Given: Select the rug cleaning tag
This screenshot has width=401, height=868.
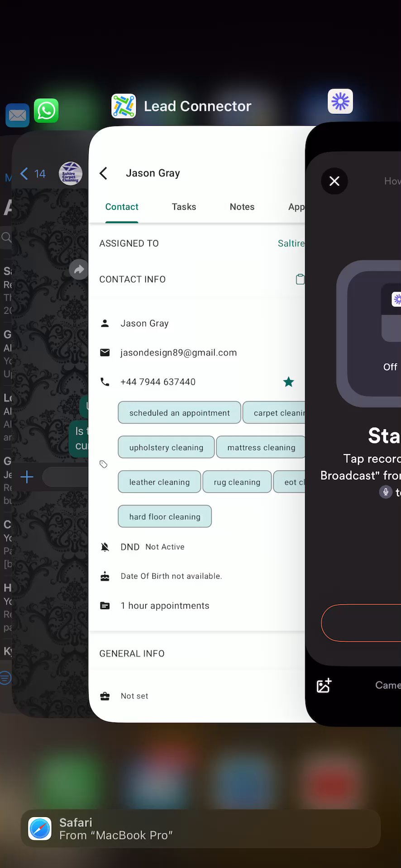Looking at the screenshot, I should pyautogui.click(x=237, y=482).
